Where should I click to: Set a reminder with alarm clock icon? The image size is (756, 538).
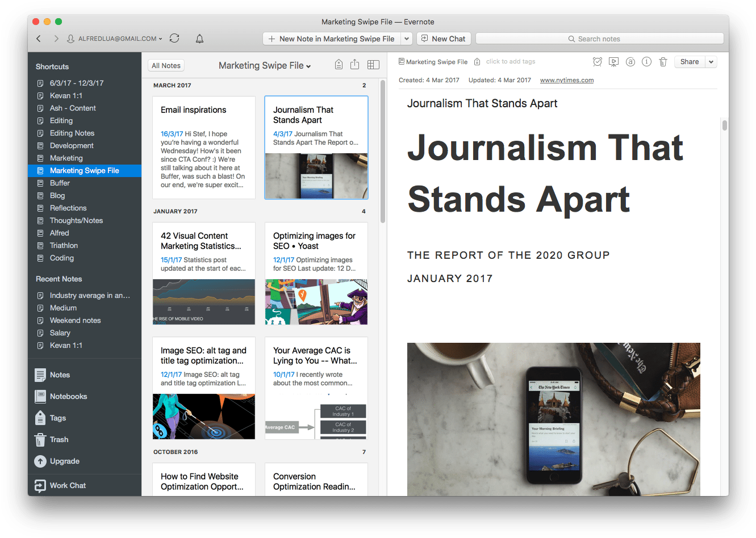pos(597,62)
